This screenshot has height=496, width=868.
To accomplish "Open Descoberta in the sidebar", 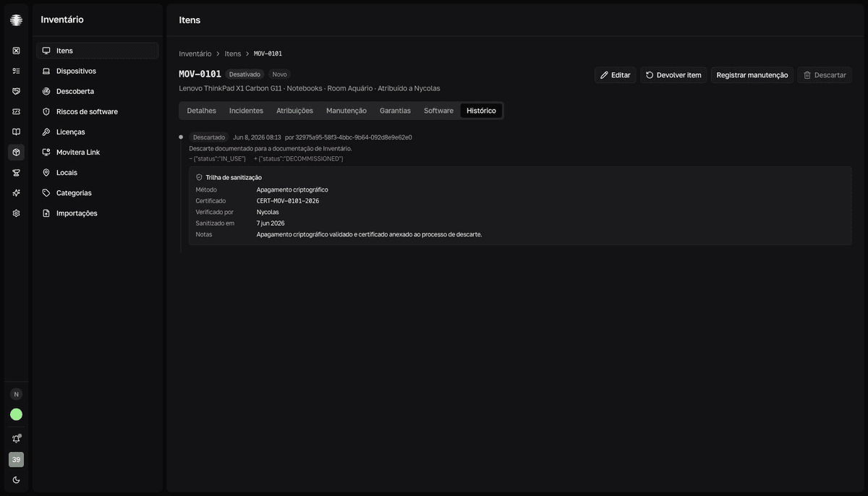I will [x=98, y=91].
